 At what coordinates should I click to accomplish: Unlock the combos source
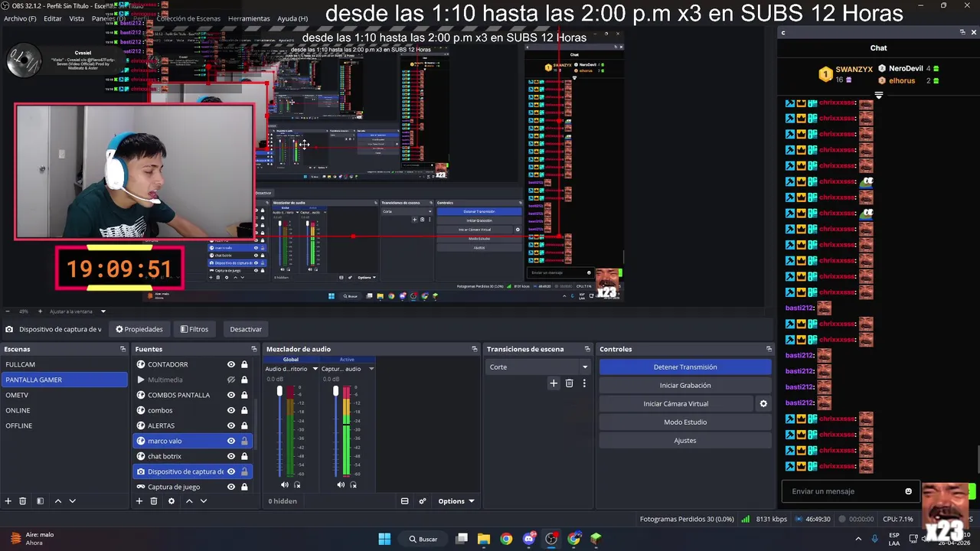tap(244, 410)
